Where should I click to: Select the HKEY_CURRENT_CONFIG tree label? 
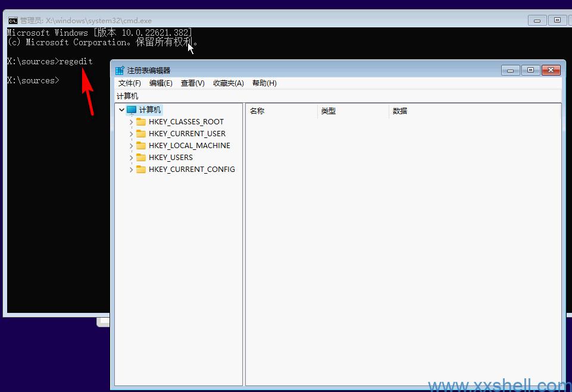(x=192, y=170)
